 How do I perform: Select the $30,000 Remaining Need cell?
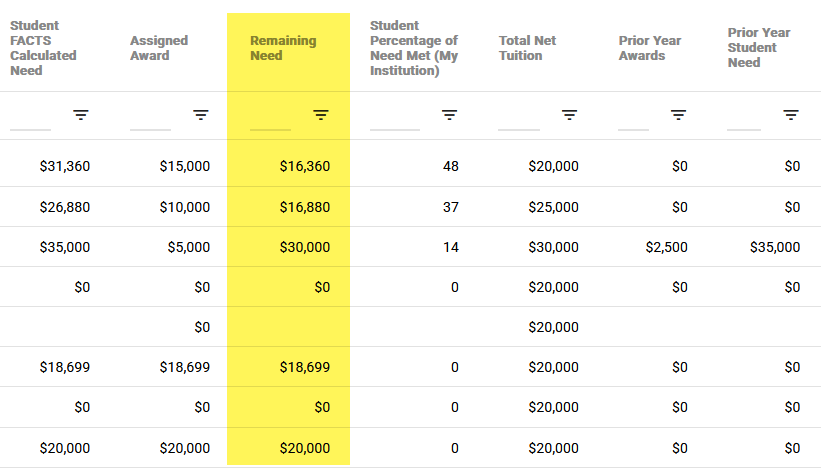pos(305,247)
